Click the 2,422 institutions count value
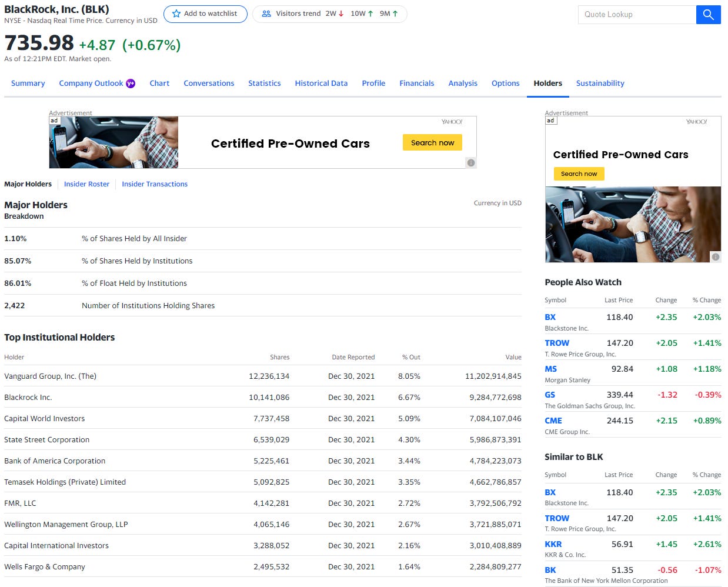Viewport: 728px width, 587px height. [x=14, y=305]
